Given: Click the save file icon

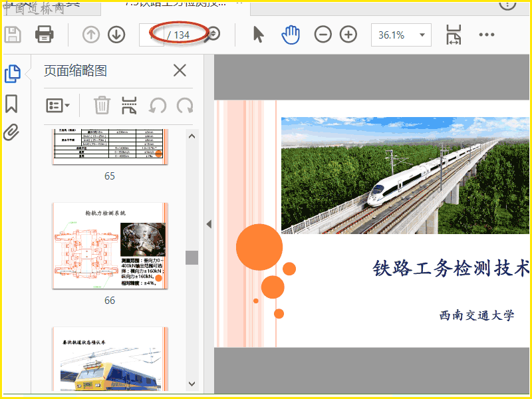Looking at the screenshot, I should (13, 35).
